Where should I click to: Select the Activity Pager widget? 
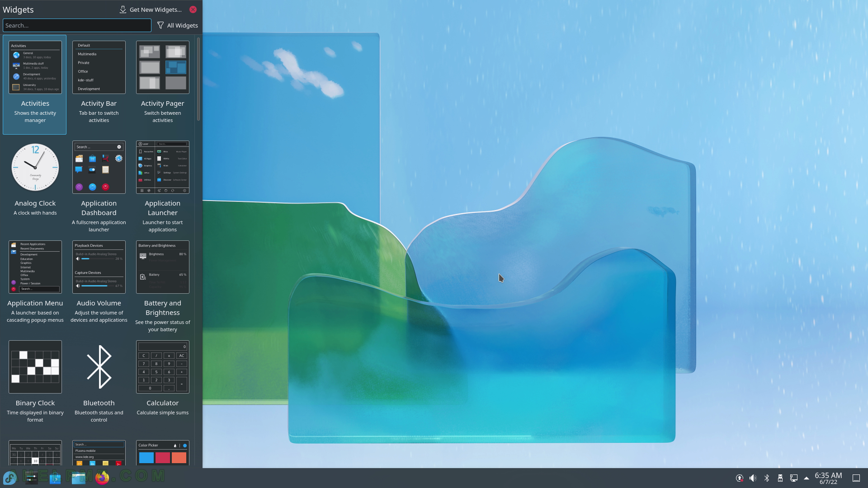(162, 84)
